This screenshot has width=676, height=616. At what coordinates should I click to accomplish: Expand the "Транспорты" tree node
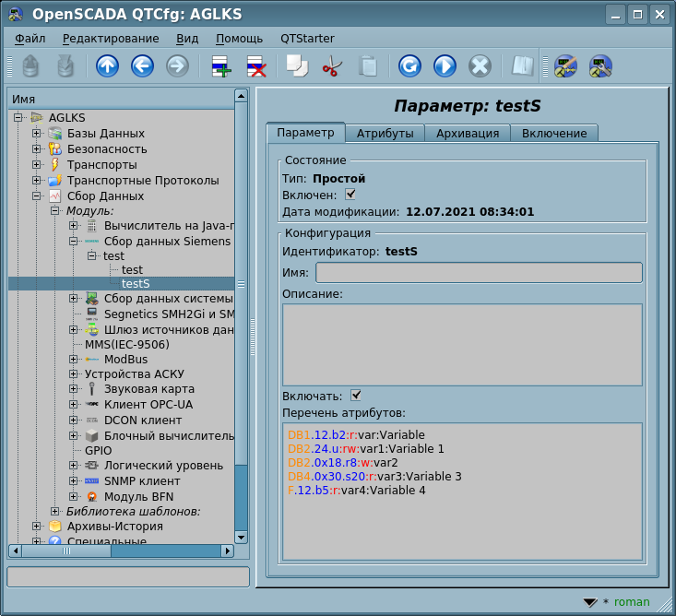tap(37, 165)
